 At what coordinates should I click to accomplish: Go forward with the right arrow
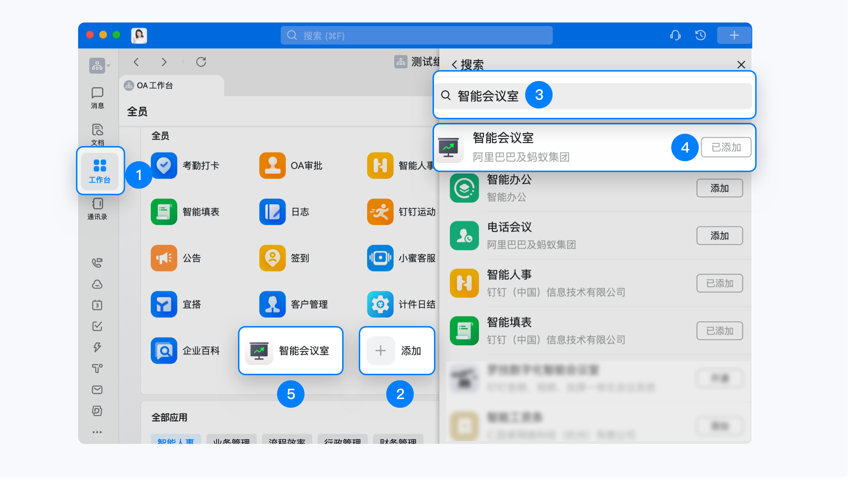click(x=164, y=62)
